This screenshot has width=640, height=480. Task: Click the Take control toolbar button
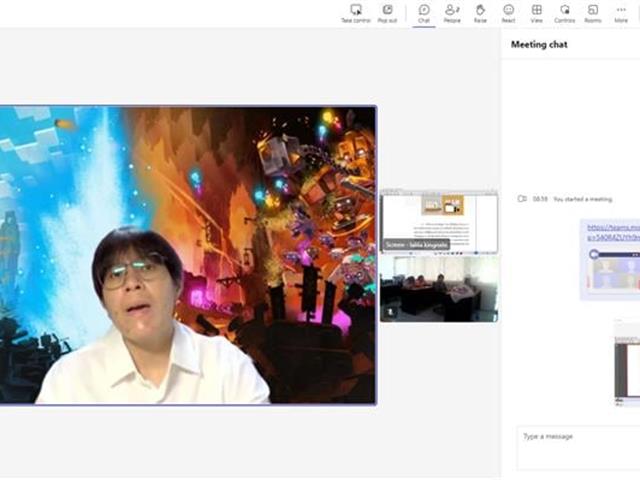(356, 13)
